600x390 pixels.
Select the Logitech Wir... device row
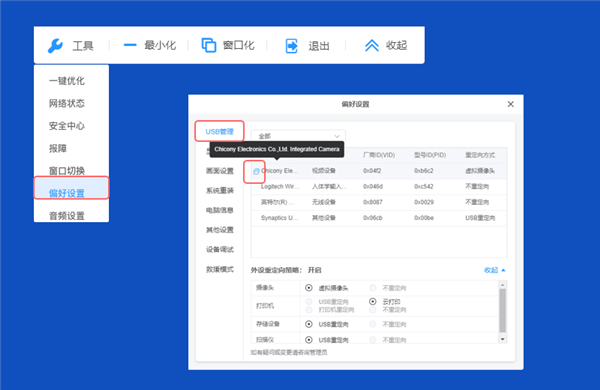coord(379,186)
